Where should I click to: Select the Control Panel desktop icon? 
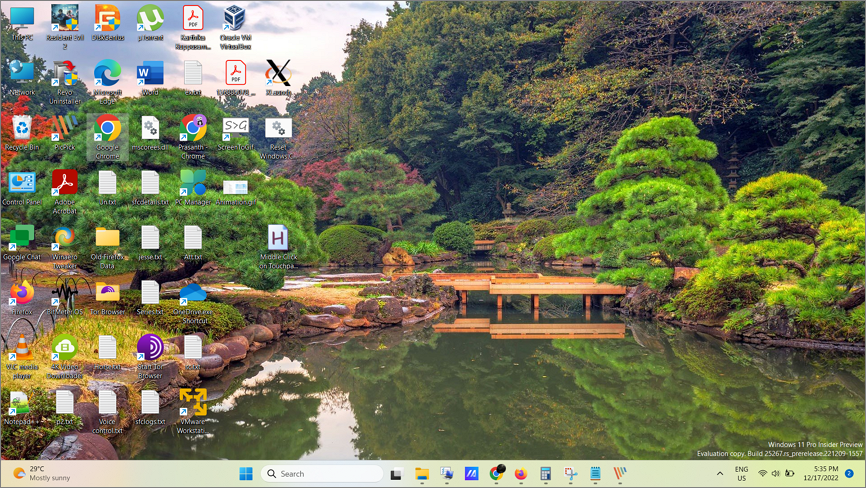pos(22,188)
